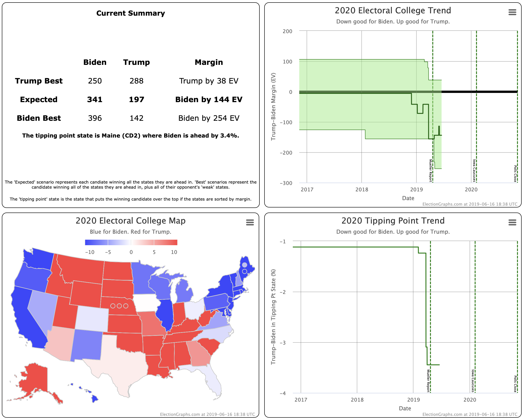This screenshot has height=420, width=523.
Task: Click ElectionGraphs.com credit under Electoral College Trend
Action: [x=470, y=204]
